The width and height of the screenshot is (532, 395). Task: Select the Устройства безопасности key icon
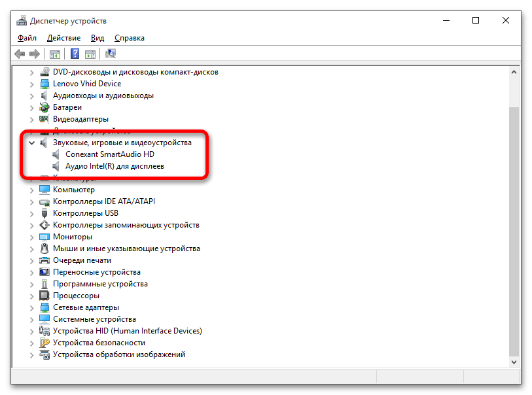point(44,343)
